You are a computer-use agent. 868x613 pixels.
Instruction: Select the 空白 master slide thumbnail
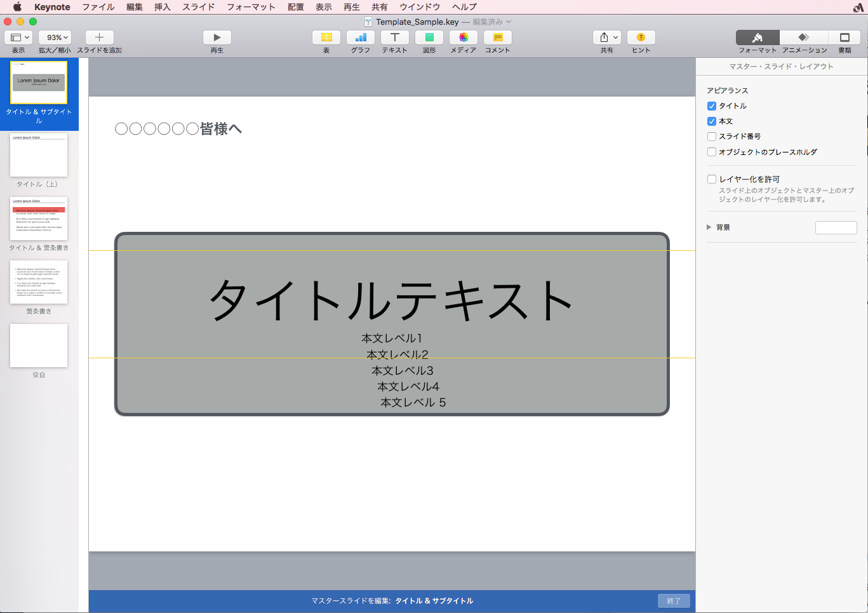(x=38, y=345)
